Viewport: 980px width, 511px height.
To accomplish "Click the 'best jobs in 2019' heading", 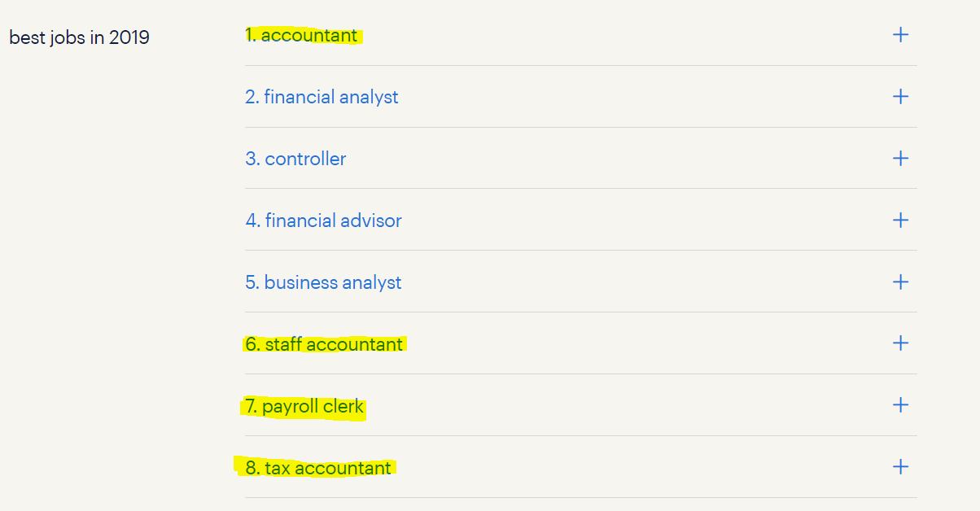I will pyautogui.click(x=79, y=37).
